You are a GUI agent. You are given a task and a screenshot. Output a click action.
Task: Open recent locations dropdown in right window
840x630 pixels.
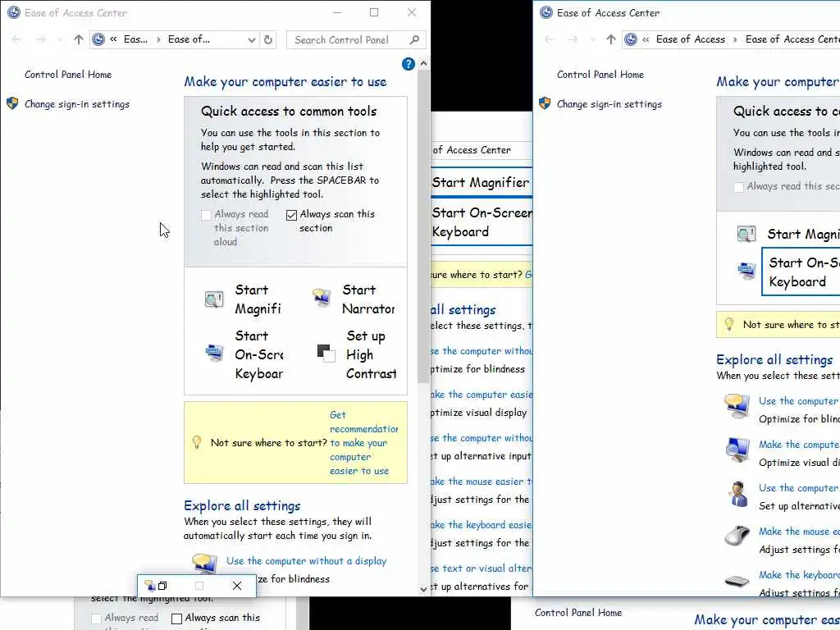tap(592, 39)
